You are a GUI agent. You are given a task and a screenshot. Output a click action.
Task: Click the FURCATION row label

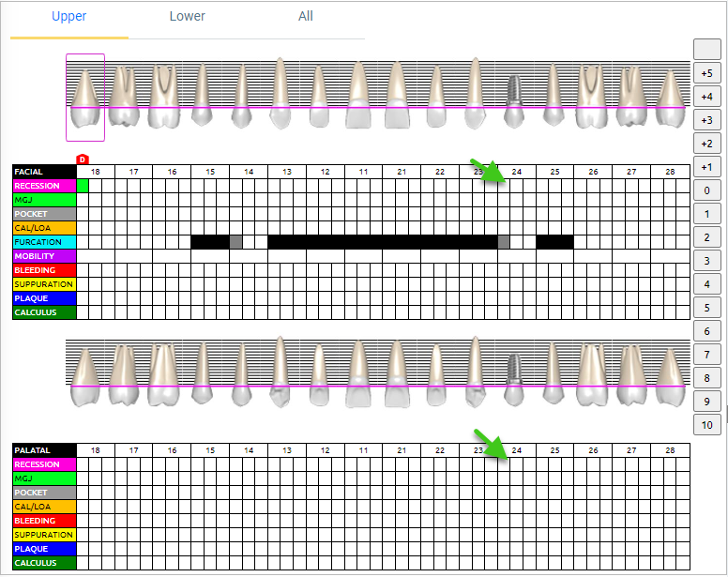point(44,242)
